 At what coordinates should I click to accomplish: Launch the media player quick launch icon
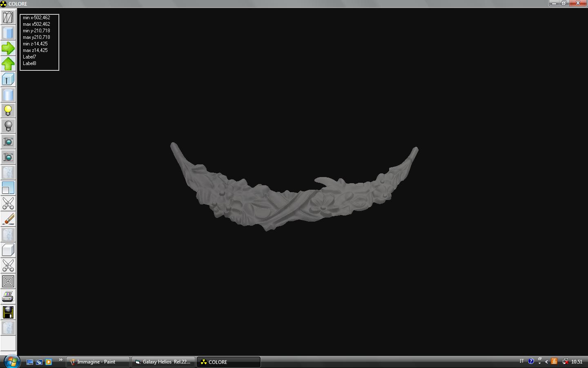click(49, 362)
